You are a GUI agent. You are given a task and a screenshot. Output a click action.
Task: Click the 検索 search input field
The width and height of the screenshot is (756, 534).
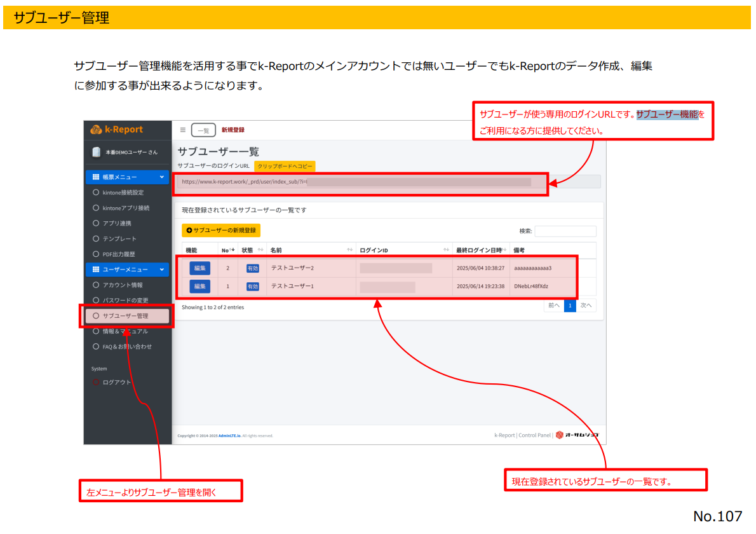coord(565,231)
